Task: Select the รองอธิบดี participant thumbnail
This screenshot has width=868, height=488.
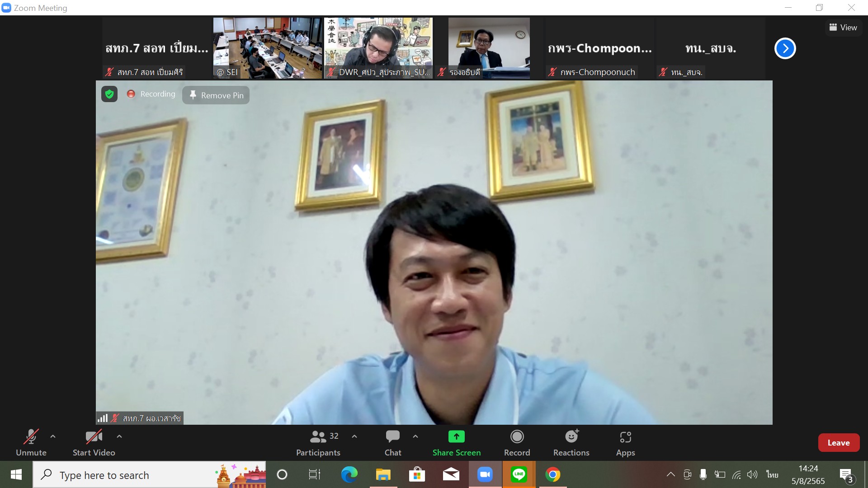Action: pos(489,48)
